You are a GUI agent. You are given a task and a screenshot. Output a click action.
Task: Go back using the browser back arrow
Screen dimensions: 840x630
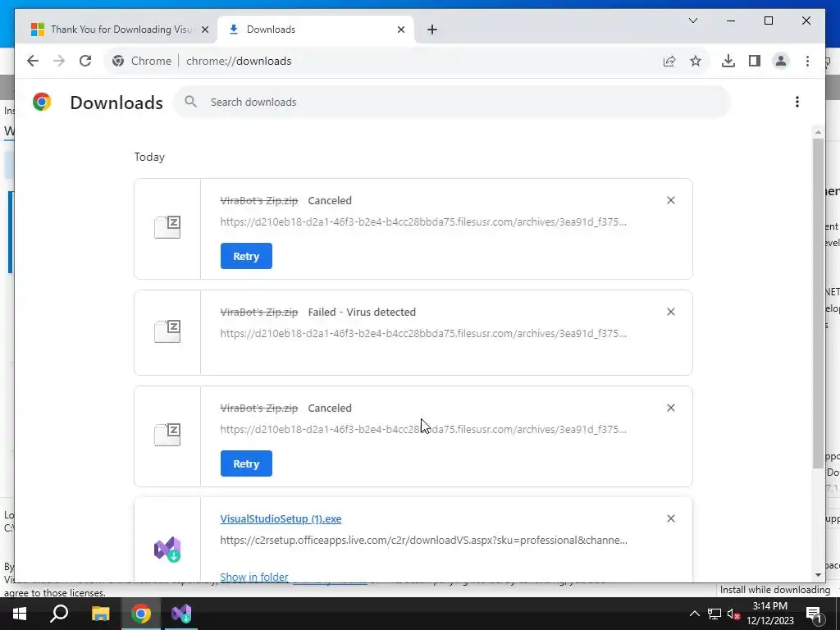click(33, 61)
